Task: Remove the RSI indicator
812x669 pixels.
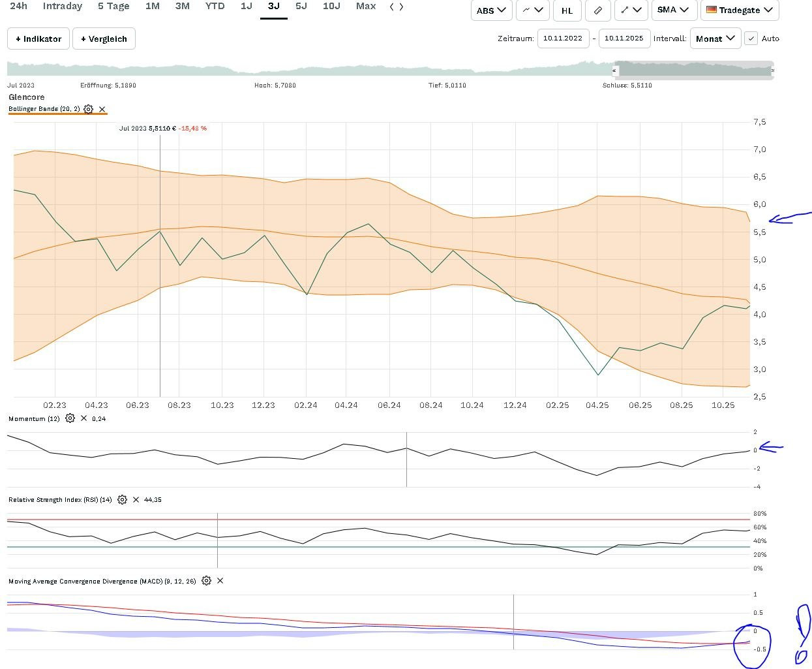Action: click(136, 499)
